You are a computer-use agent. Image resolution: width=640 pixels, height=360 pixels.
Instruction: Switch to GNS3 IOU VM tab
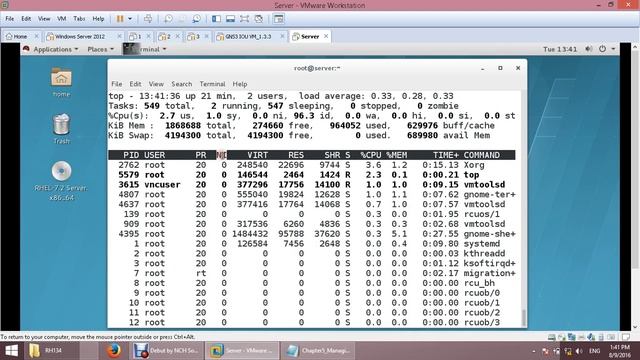pyautogui.click(x=248, y=36)
